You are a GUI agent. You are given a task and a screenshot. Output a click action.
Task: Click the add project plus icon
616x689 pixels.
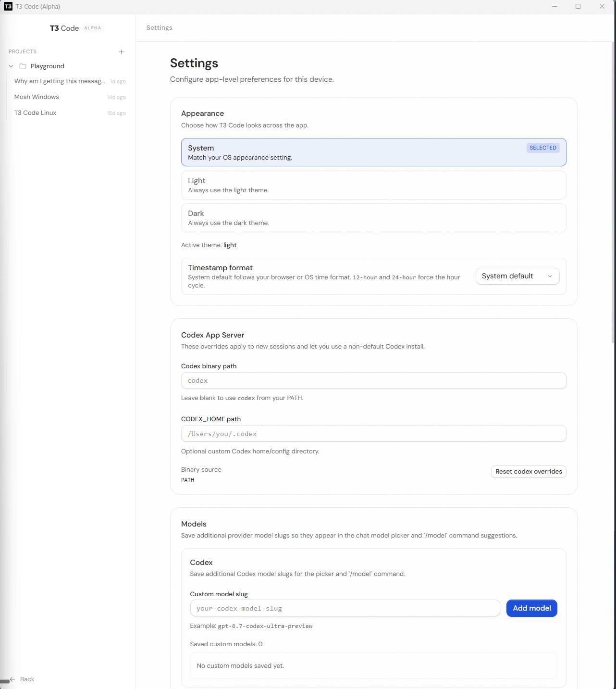pos(122,52)
